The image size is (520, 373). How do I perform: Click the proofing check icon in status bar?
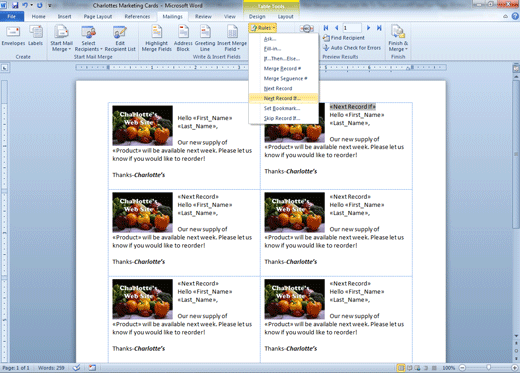point(77,368)
